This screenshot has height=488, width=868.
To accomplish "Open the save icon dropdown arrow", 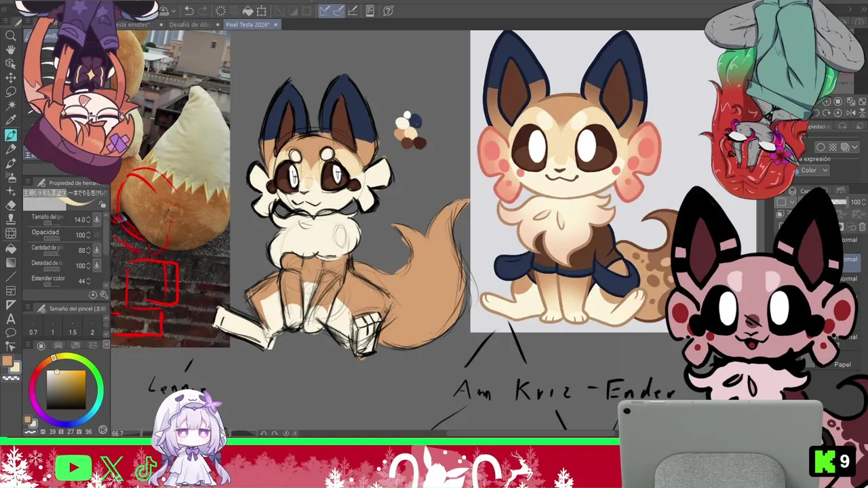I will (174, 11).
